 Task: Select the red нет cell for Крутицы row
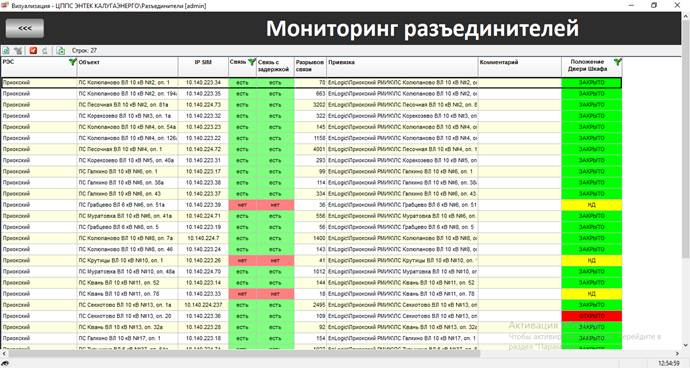click(242, 261)
